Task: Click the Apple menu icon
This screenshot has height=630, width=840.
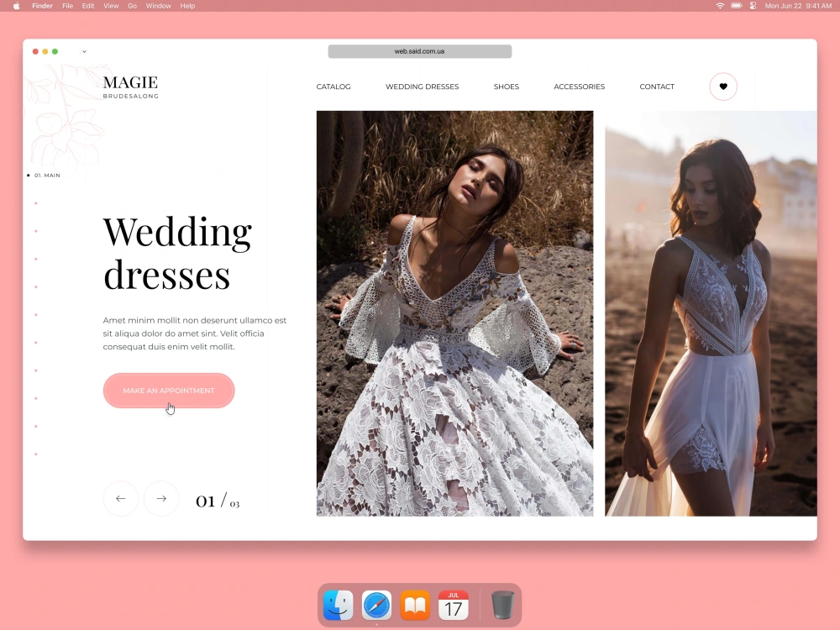Action: coord(17,6)
